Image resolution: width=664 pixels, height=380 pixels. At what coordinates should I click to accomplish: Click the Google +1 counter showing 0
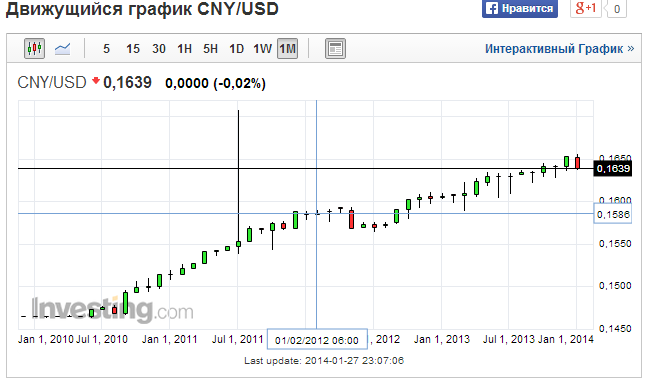click(617, 9)
